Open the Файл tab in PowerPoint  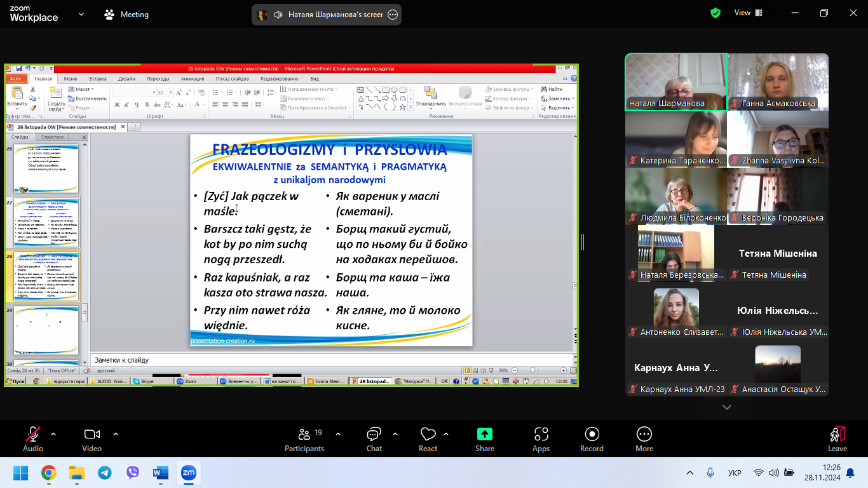point(16,79)
